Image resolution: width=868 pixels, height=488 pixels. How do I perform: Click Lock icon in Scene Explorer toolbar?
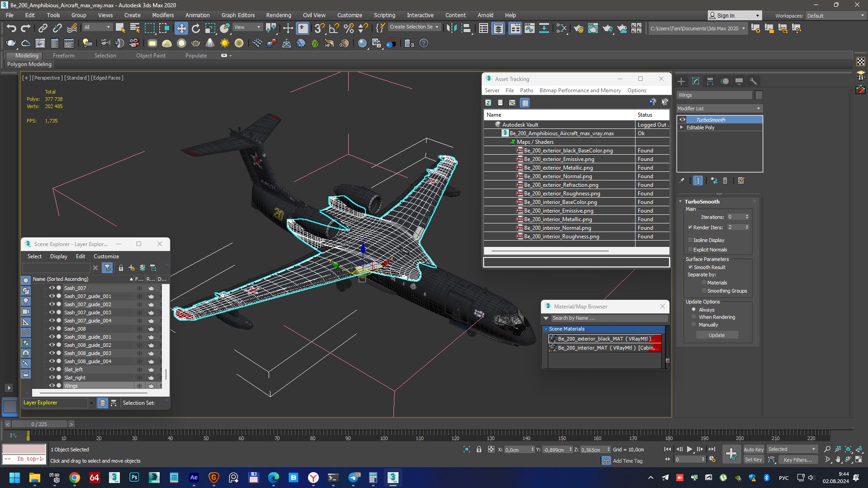121,268
